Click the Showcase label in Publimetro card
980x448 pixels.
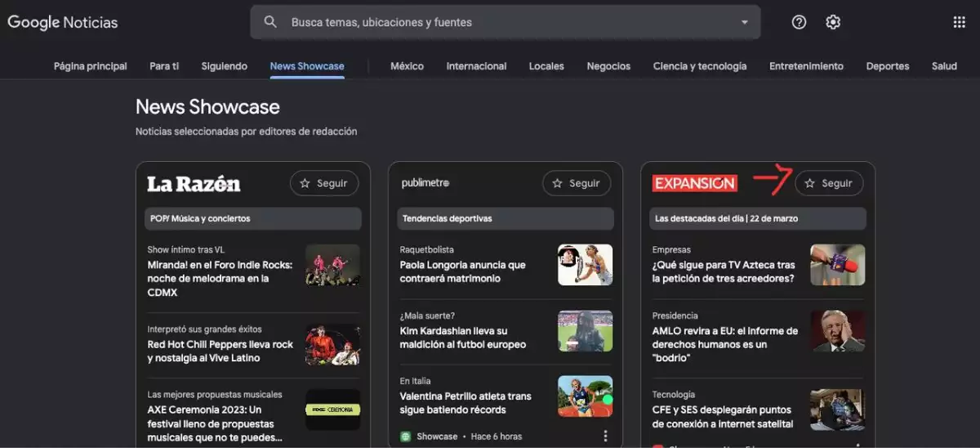pyautogui.click(x=438, y=437)
